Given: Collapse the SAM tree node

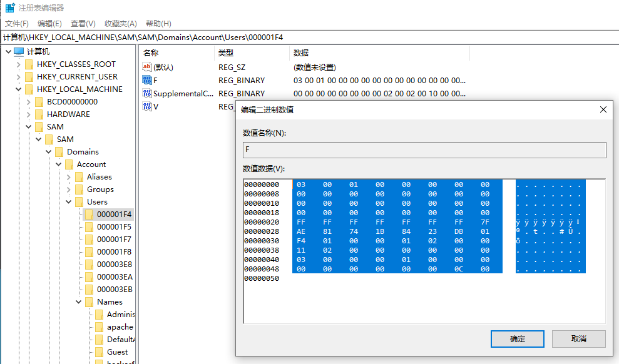Looking at the screenshot, I should [x=29, y=126].
